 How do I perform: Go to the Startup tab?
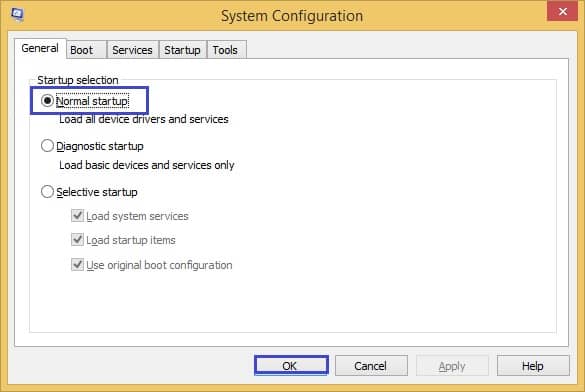click(182, 50)
